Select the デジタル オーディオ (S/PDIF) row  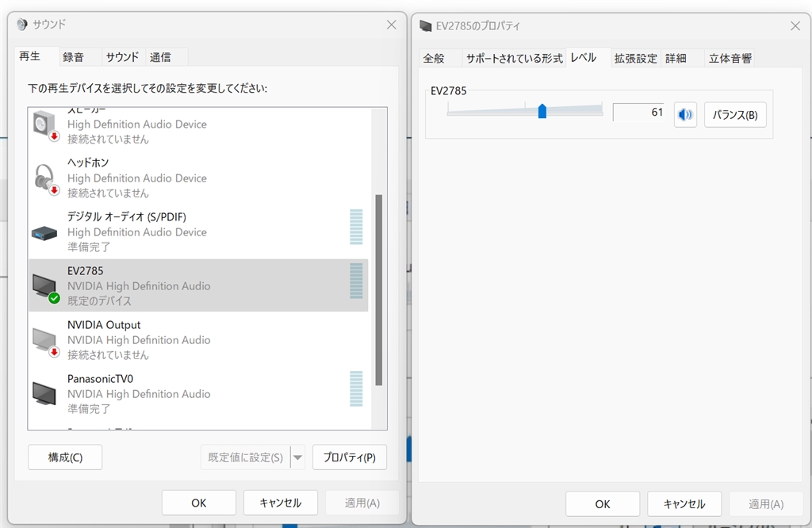(x=198, y=232)
